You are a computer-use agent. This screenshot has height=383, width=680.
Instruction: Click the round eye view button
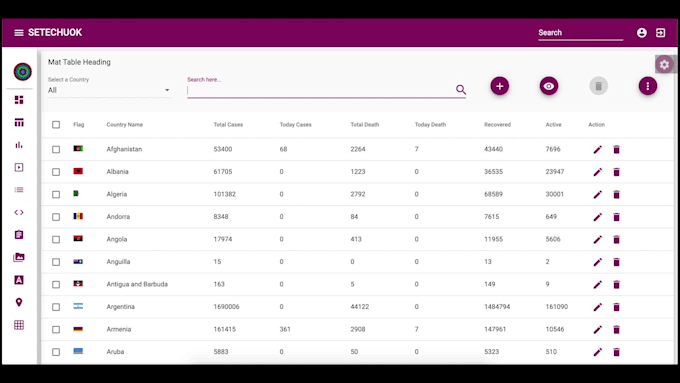[x=549, y=86]
